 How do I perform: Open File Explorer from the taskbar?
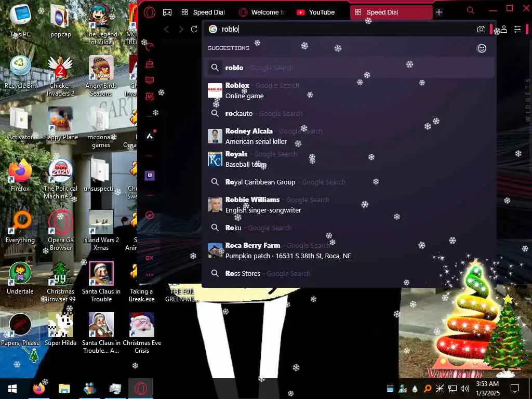(64, 389)
